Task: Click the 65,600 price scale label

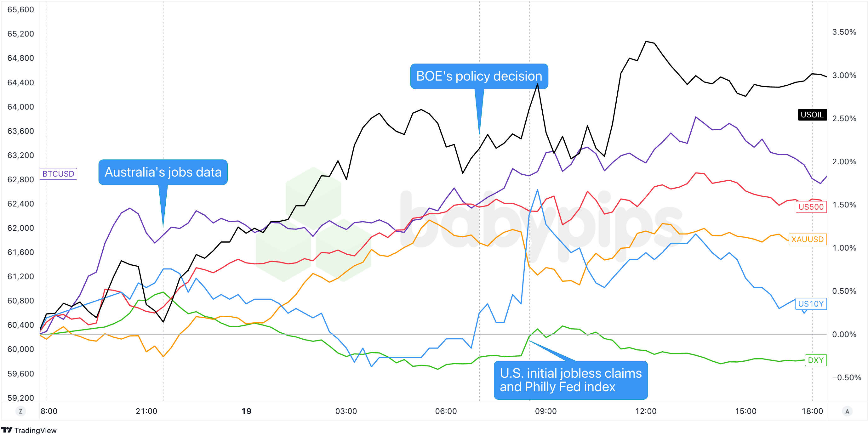Action: tap(20, 9)
